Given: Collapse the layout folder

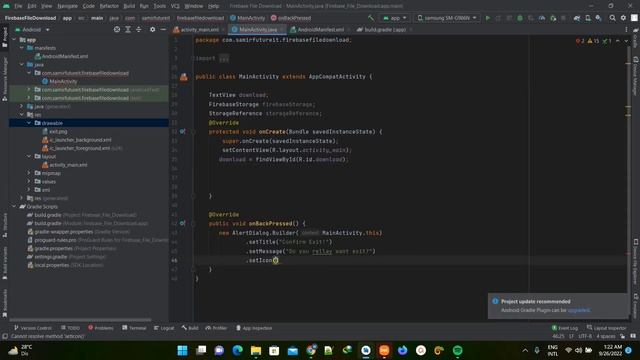Looking at the screenshot, I should coord(29,156).
